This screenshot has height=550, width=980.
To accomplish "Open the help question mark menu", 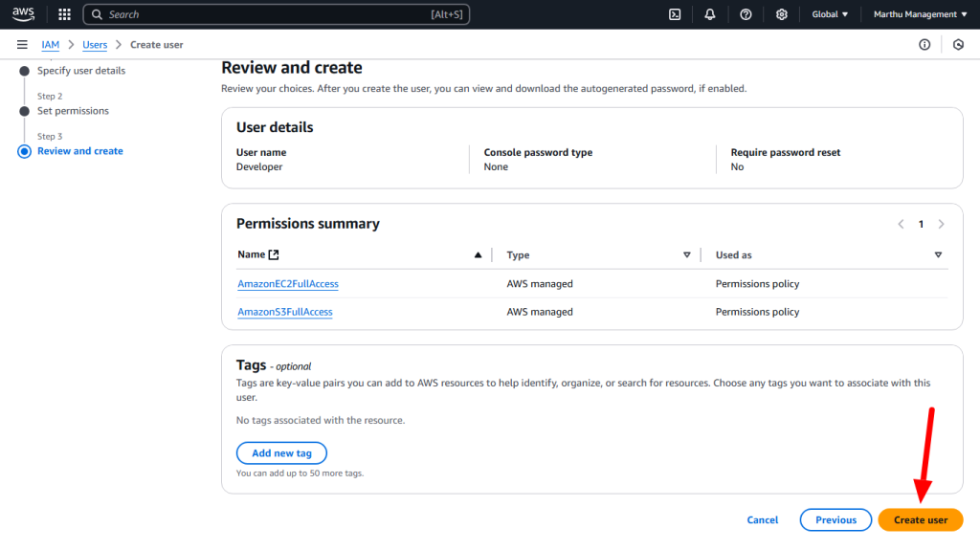I will click(x=746, y=13).
